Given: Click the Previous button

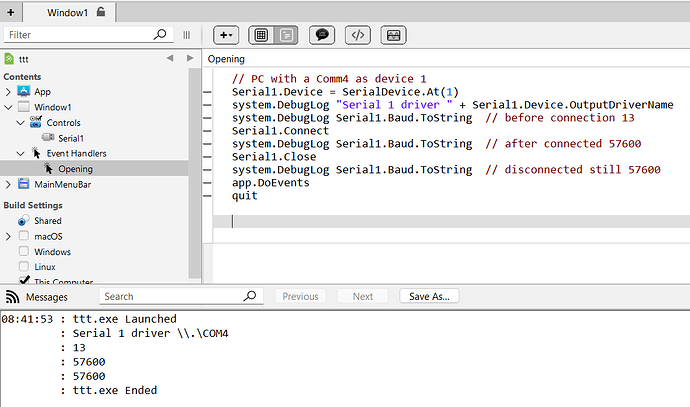Looking at the screenshot, I should [x=301, y=297].
